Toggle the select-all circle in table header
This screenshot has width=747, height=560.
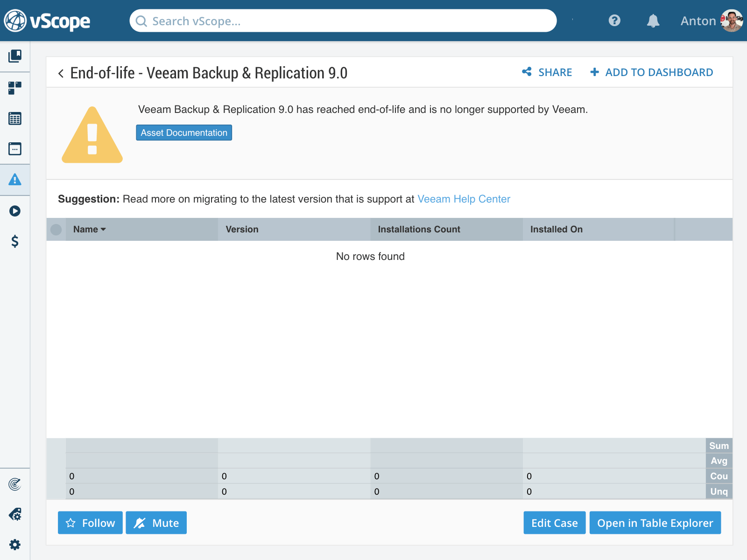[56, 230]
